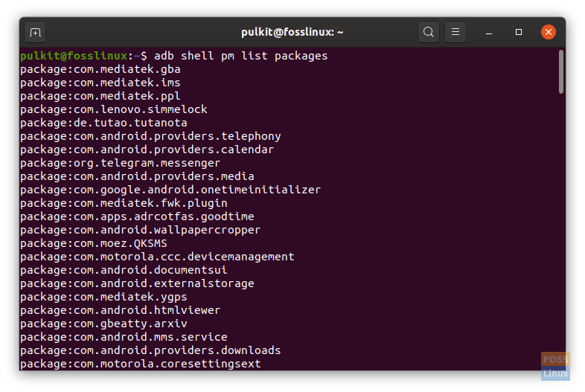Select line package:com.apps.adrcotfas.goodtime

(137, 216)
